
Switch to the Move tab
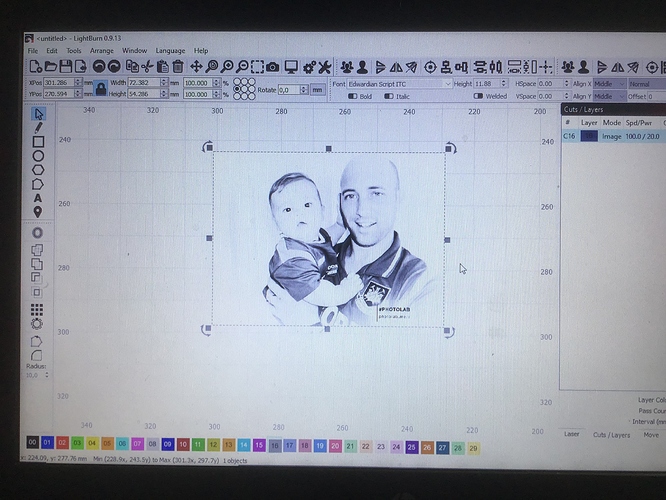[651, 435]
